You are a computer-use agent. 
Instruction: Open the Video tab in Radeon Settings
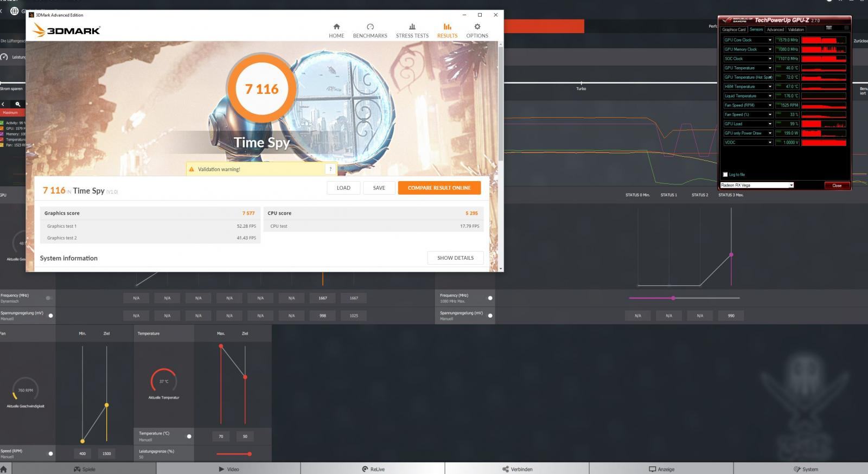point(228,469)
